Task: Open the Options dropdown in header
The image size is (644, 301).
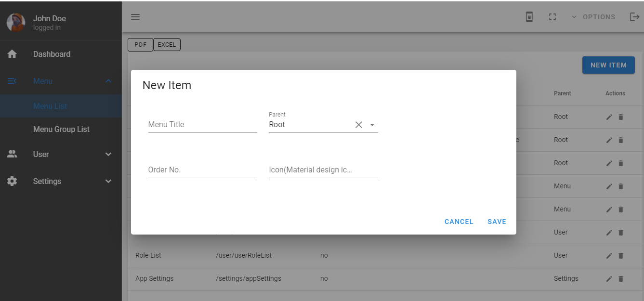Action: (x=593, y=17)
